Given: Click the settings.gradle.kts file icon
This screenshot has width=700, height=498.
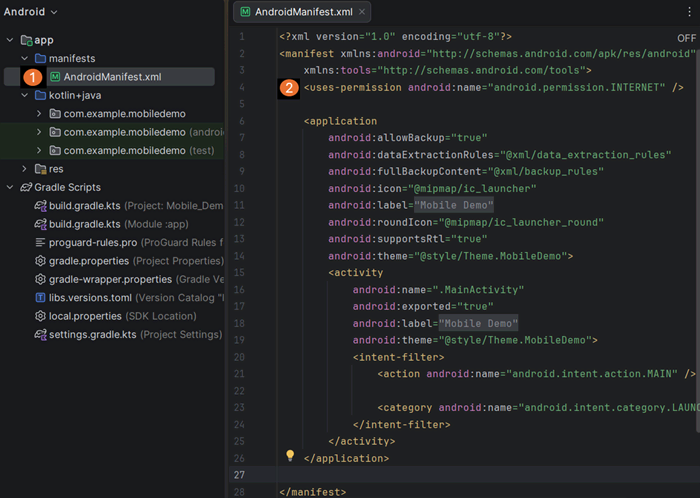Looking at the screenshot, I should click(41, 334).
